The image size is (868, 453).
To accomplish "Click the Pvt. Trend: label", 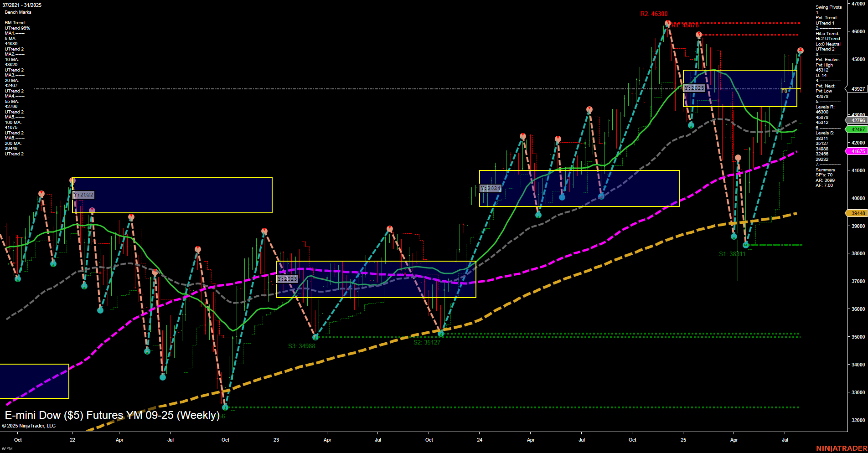I will click(827, 18).
